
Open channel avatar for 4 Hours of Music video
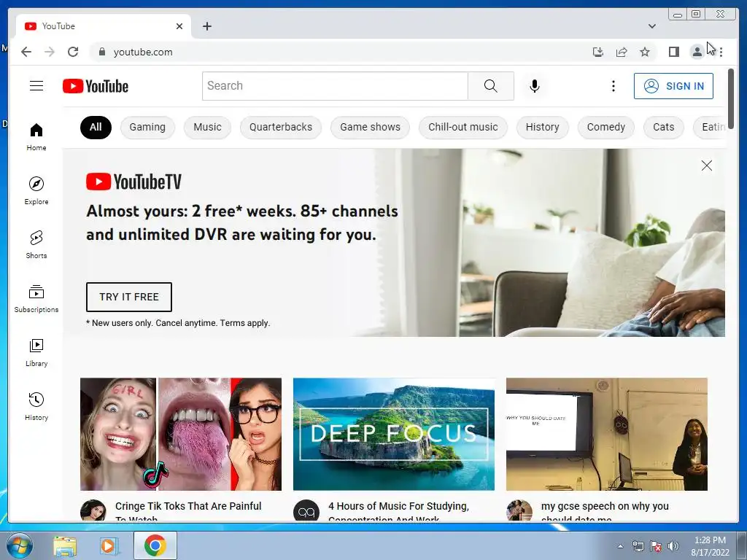click(x=306, y=510)
